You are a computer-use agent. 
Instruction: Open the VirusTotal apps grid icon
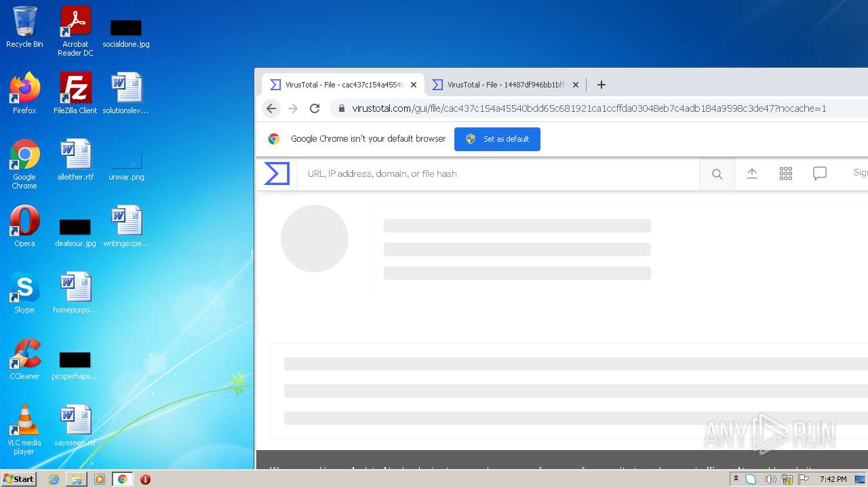coord(786,174)
